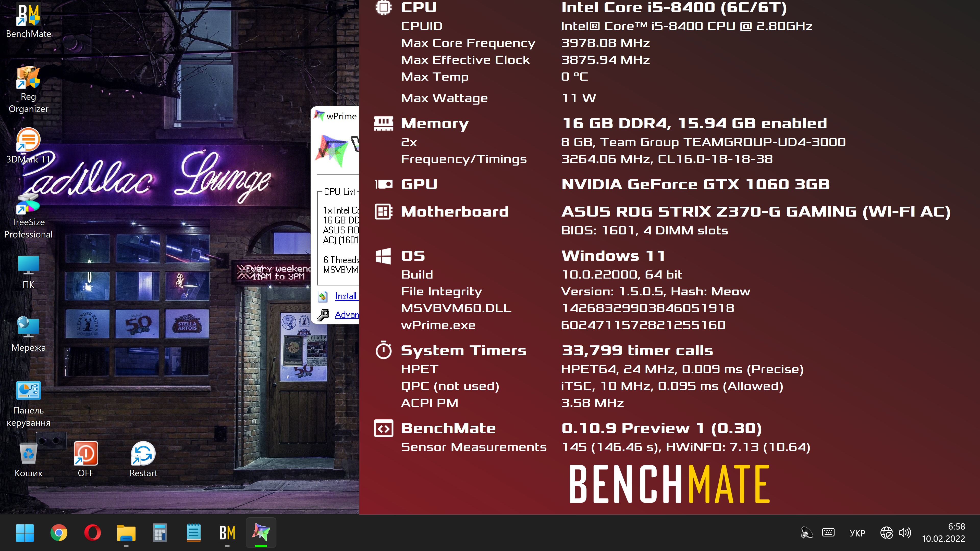Click the Max Effective Clock value 3875.94 MHz

(606, 60)
